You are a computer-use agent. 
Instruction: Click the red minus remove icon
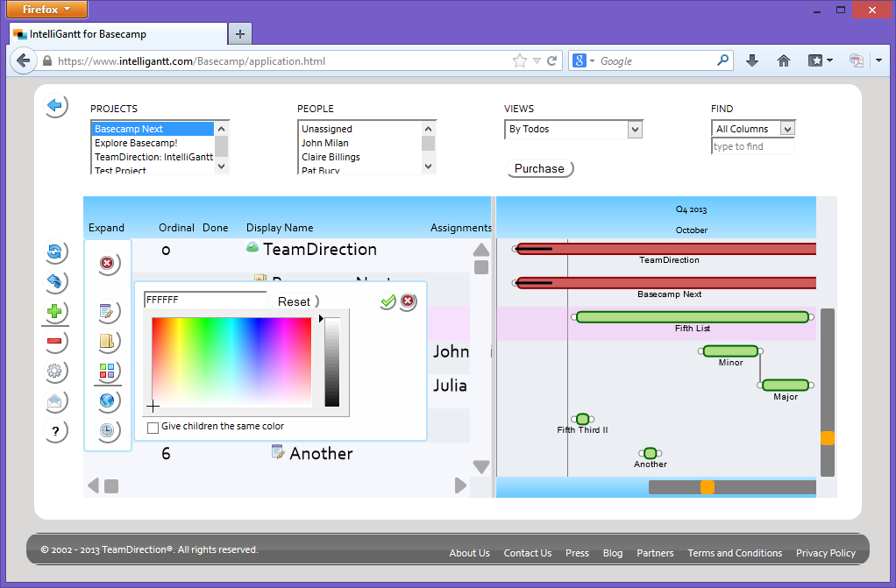[x=54, y=341]
